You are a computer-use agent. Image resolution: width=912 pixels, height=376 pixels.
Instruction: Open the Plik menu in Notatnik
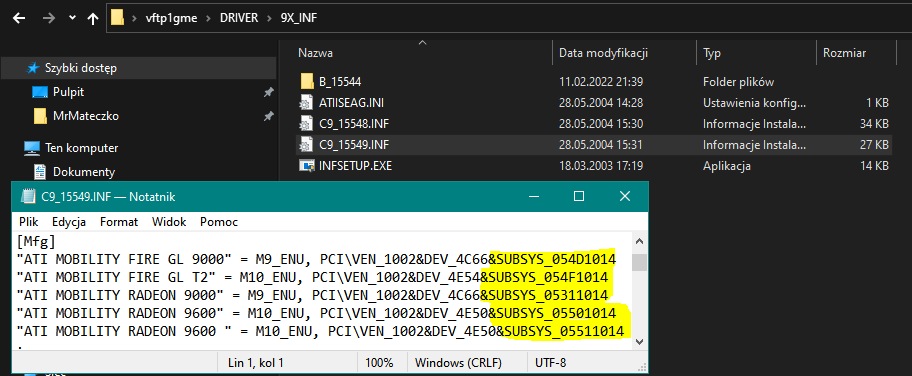[x=28, y=222]
